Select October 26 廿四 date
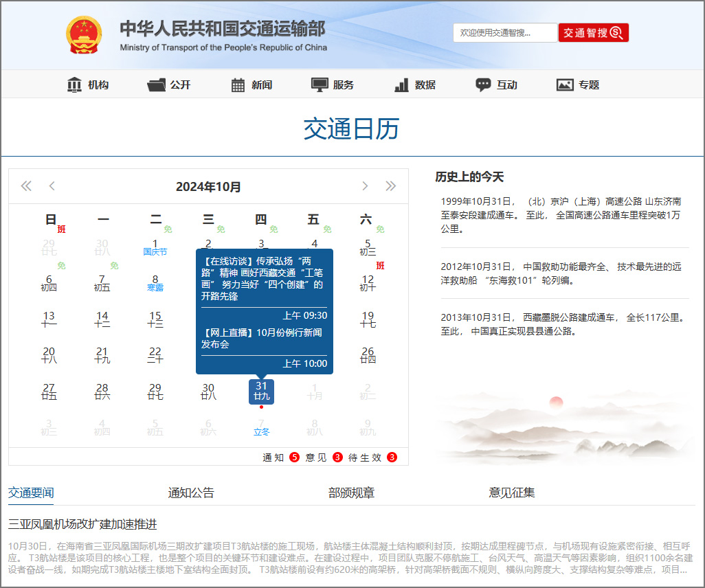Image resolution: width=705 pixels, height=588 pixels. pyautogui.click(x=368, y=356)
